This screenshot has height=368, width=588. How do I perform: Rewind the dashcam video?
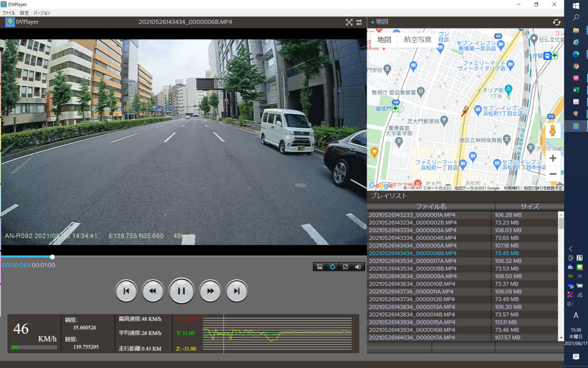click(x=153, y=291)
